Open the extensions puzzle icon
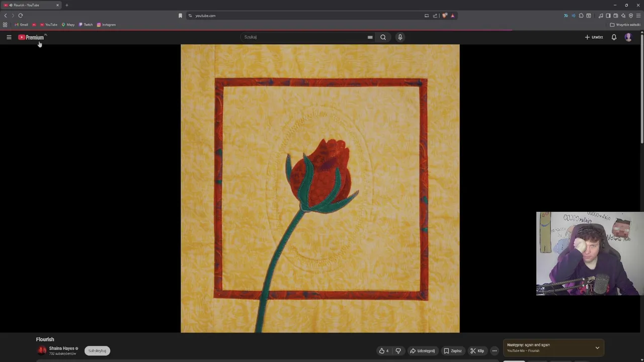644x362 pixels. pyautogui.click(x=581, y=16)
